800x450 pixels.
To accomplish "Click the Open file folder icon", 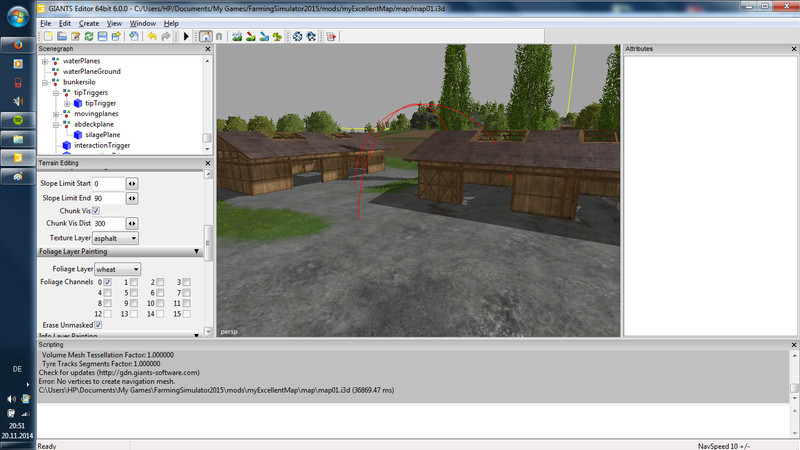I will (62, 36).
